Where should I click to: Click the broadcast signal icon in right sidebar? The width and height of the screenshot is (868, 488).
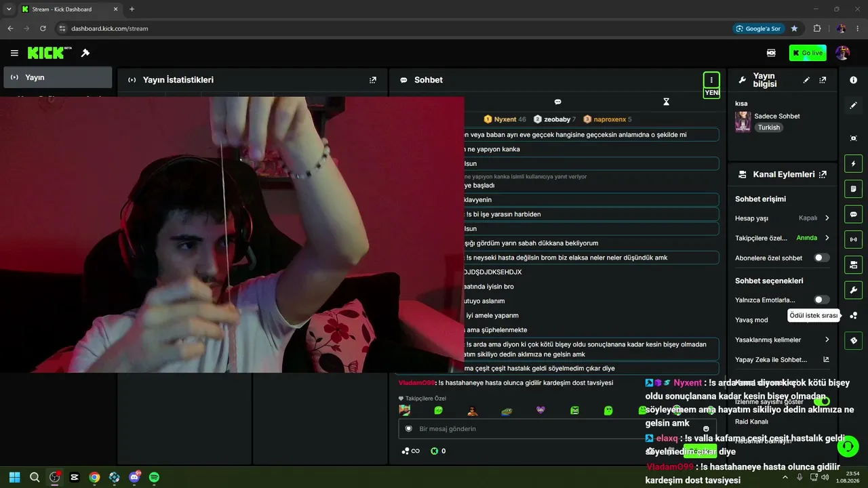click(853, 239)
